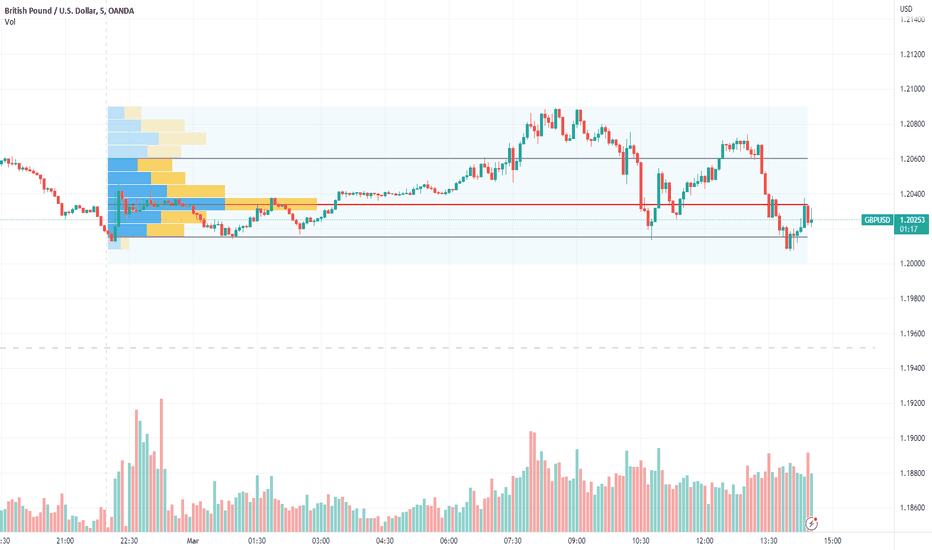Click the GBPUSD symbol tag

point(877,220)
